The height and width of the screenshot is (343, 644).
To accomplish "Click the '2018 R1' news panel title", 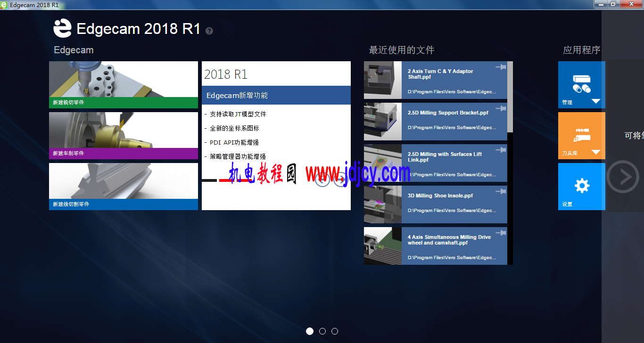I will pyautogui.click(x=226, y=74).
